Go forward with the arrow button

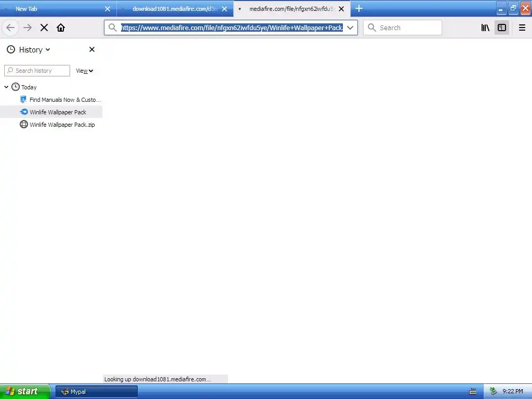pyautogui.click(x=28, y=28)
